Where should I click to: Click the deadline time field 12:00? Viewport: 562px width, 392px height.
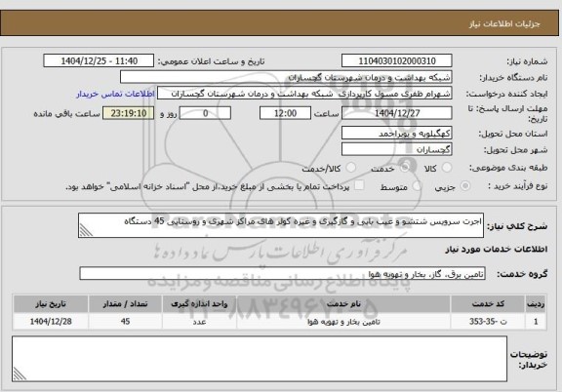[x=285, y=113]
